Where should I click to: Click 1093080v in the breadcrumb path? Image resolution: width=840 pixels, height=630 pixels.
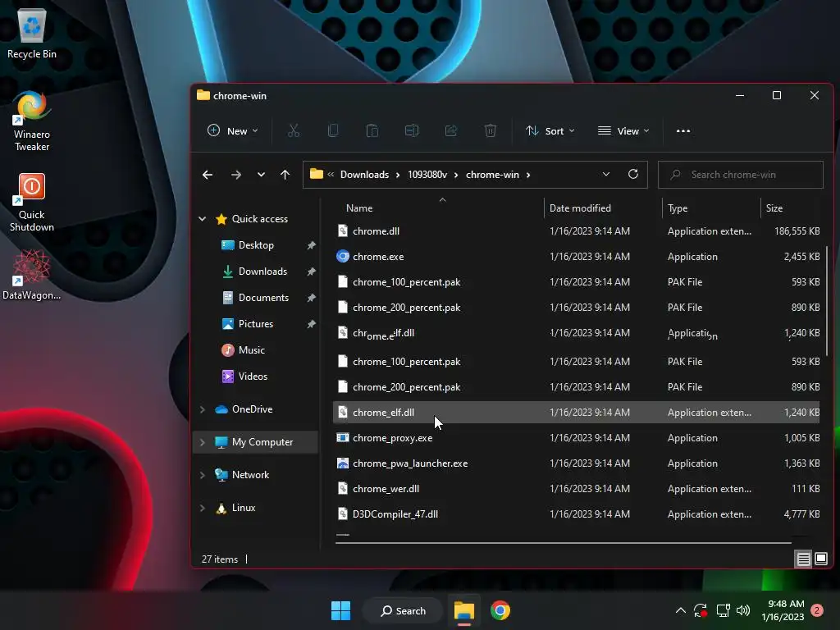427,175
